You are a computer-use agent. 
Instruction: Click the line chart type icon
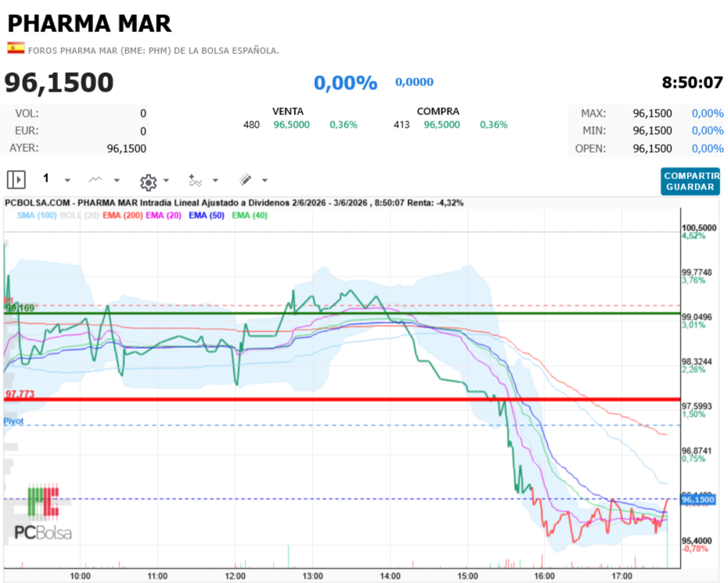tap(96, 180)
